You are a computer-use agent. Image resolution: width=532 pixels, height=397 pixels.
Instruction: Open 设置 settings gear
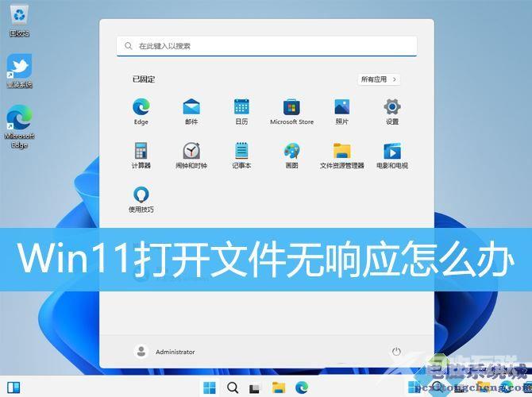pos(392,112)
